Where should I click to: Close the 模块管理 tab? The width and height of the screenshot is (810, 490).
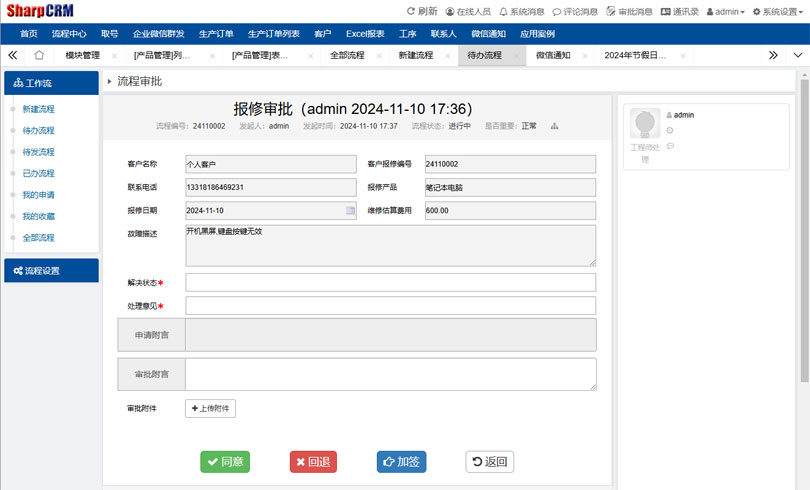(114, 56)
